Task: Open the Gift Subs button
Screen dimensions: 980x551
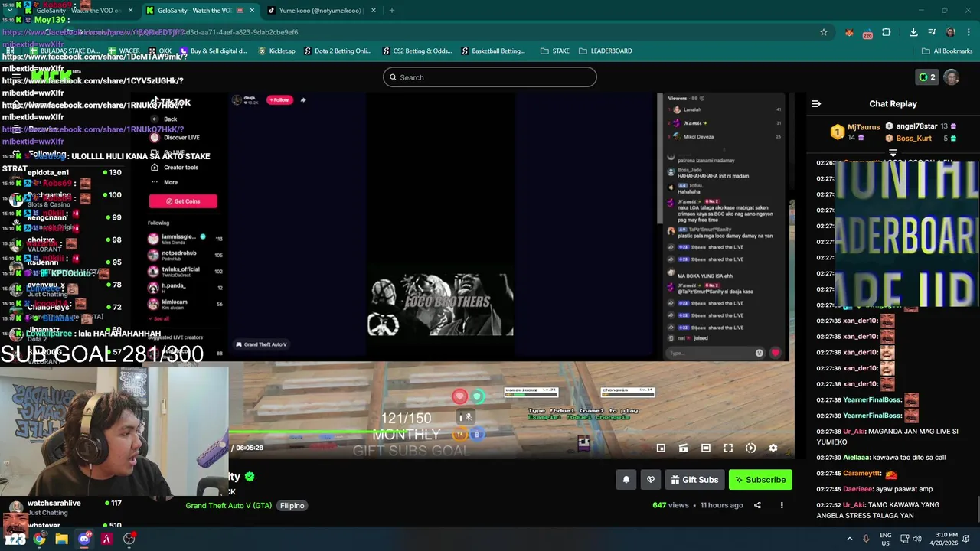Action: coord(694,480)
